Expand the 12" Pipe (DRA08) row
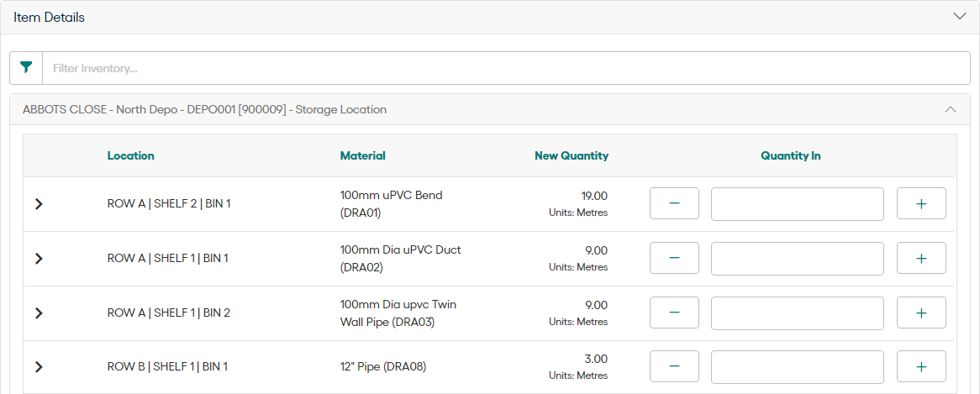Image resolution: width=980 pixels, height=394 pixels. coord(38,366)
